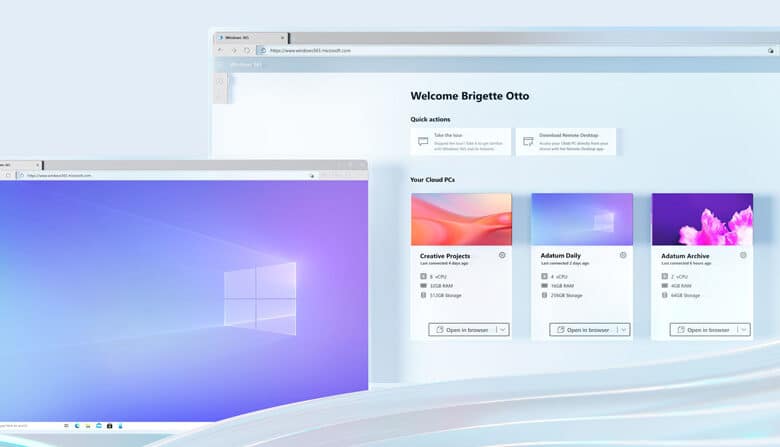
Task: Open settings gear for Adatum Archive PC
Action: [743, 255]
